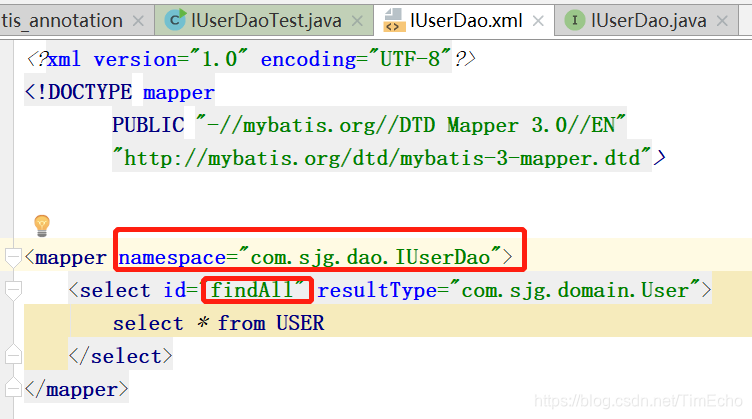Click the fold end marker at closing mapper tag
Image resolution: width=752 pixels, height=419 pixels.
tap(13, 387)
